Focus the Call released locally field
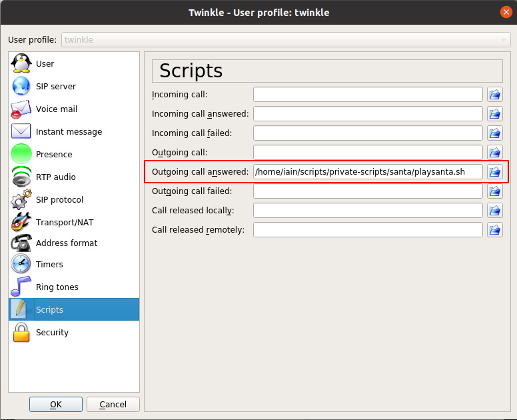This screenshot has height=420, width=517. 368,211
